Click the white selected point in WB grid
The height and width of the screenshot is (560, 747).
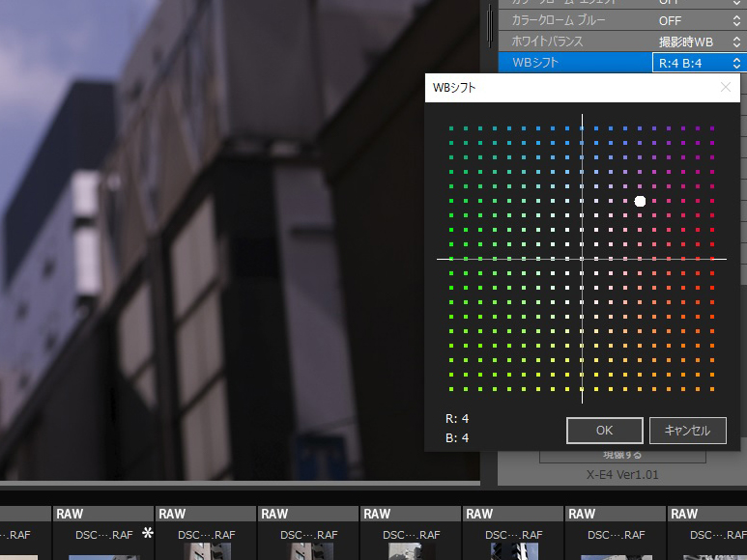click(x=640, y=201)
